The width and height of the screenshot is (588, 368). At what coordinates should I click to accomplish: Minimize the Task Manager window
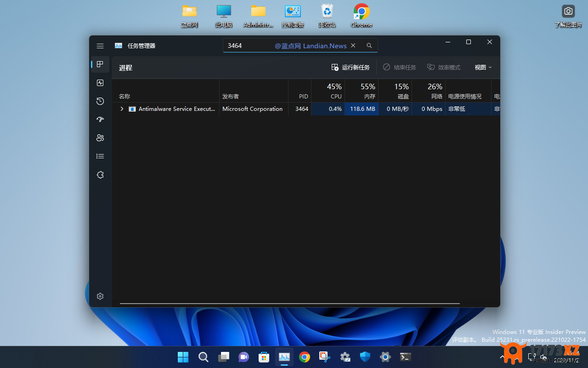pos(447,42)
